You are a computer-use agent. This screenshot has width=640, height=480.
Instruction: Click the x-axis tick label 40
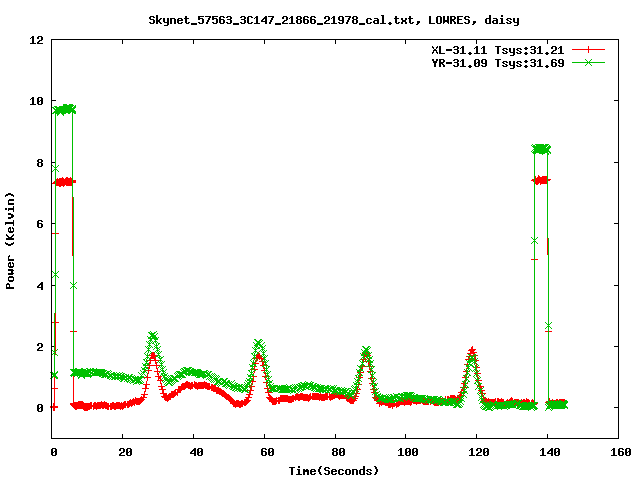[x=196, y=452]
